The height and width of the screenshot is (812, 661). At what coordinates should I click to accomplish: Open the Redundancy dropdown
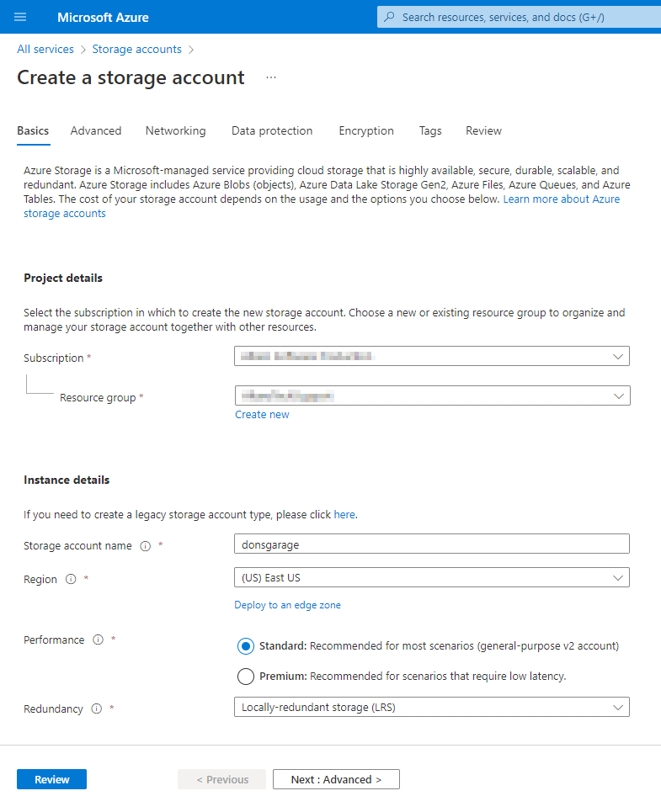click(431, 707)
